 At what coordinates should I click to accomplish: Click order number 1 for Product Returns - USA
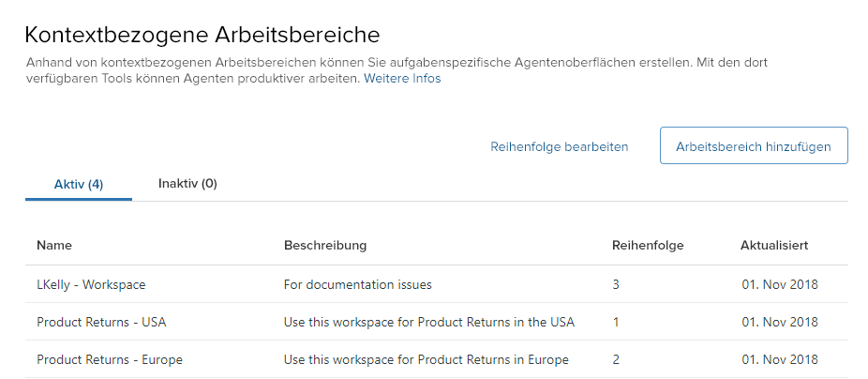(x=616, y=322)
